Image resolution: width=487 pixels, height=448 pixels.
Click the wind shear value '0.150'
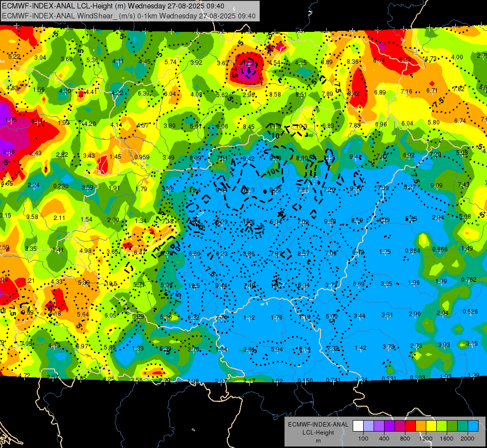click(x=305, y=380)
